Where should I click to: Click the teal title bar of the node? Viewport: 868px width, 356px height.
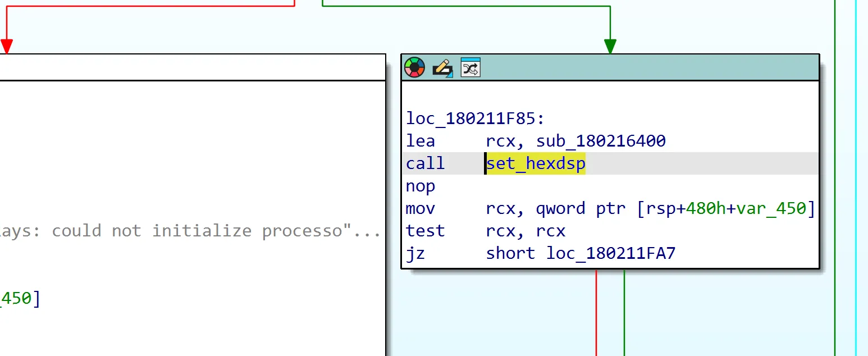click(646, 67)
